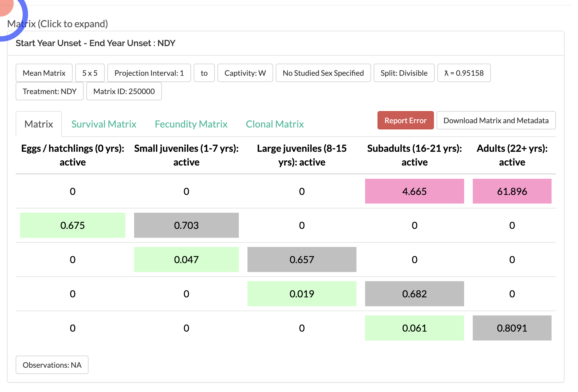Click the green cell with 0.061
Viewport: 578px width, 392px height.
[x=414, y=328]
